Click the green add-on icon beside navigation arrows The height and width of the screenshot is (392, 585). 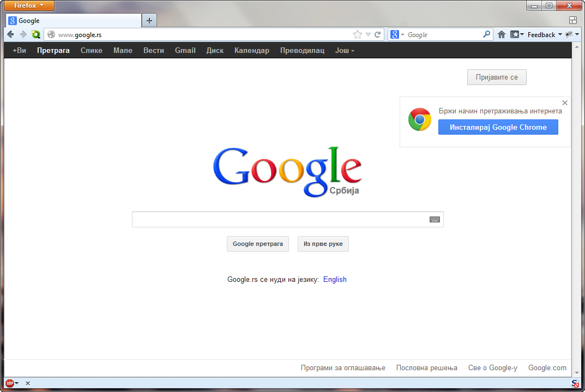coord(36,35)
